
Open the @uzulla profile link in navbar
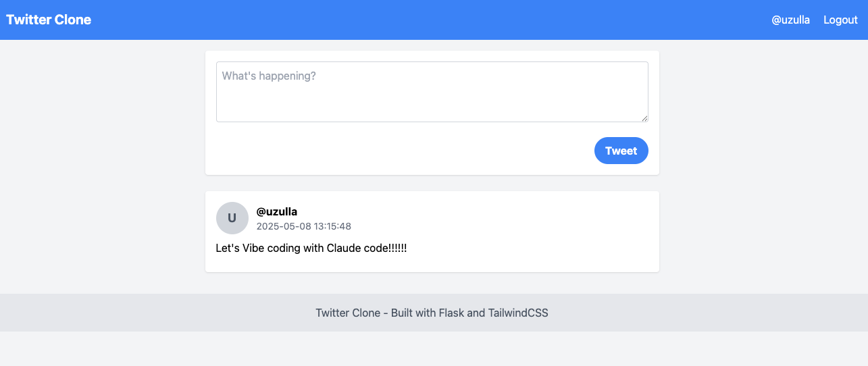[x=790, y=20]
